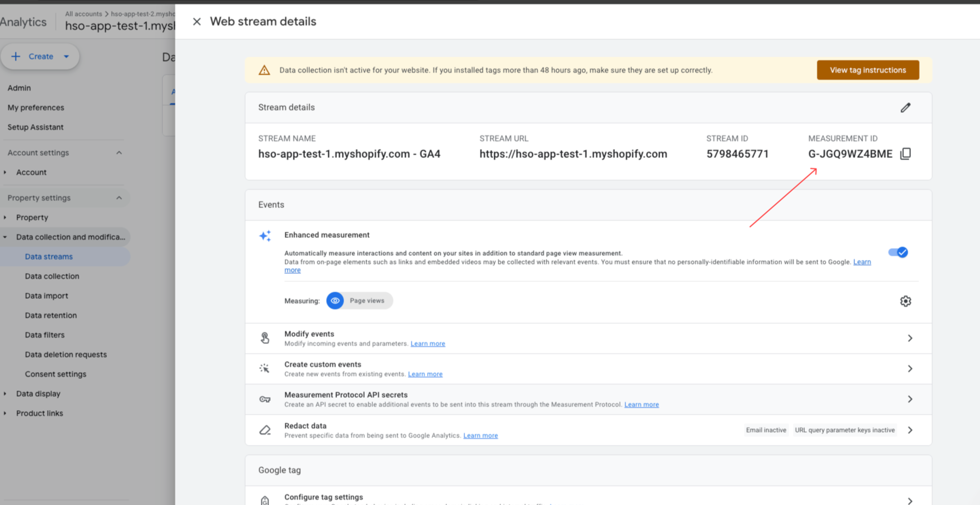
Task: Select Consent settings in the sidebar
Action: 56,374
